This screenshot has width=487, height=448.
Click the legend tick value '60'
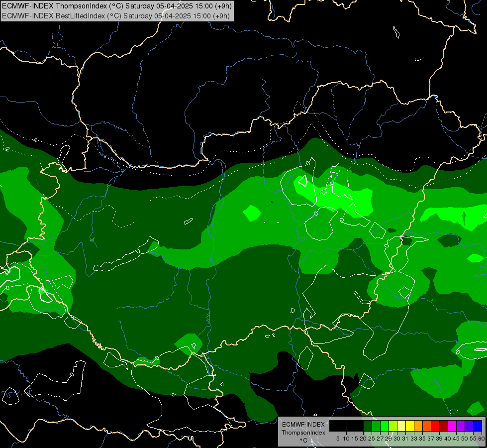tap(482, 439)
